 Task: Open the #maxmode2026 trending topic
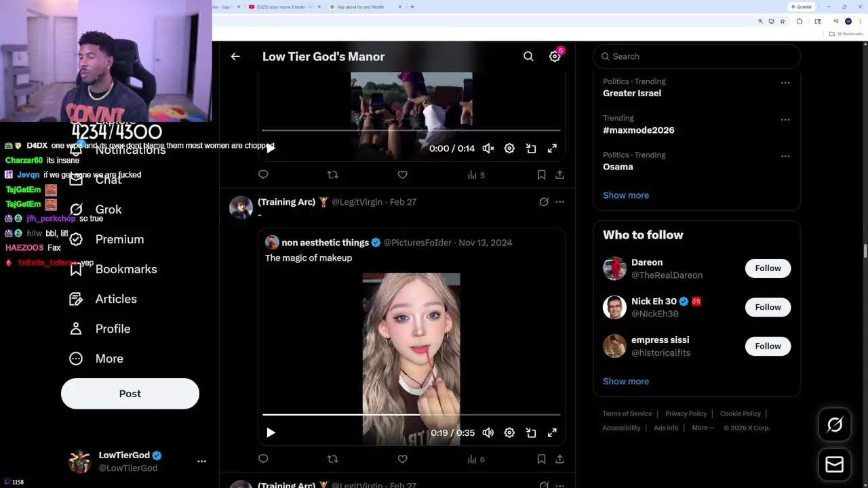639,130
